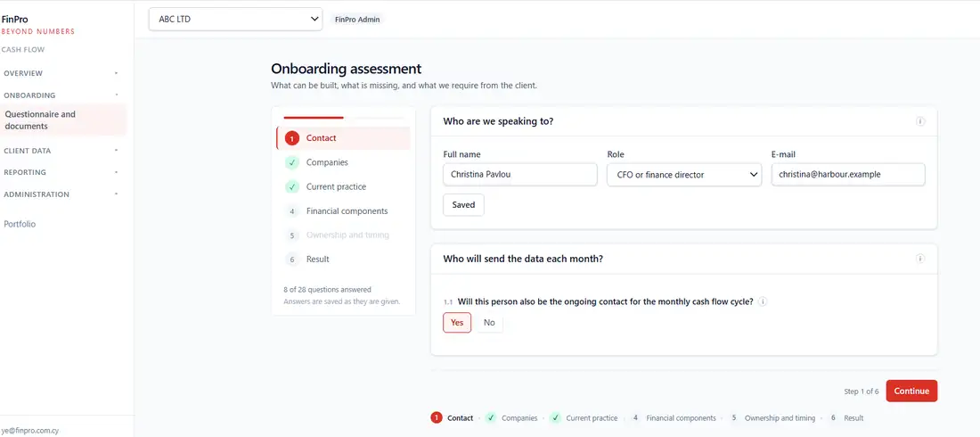Click the number 1 Contact step icon
The height and width of the screenshot is (437, 980).
(292, 138)
